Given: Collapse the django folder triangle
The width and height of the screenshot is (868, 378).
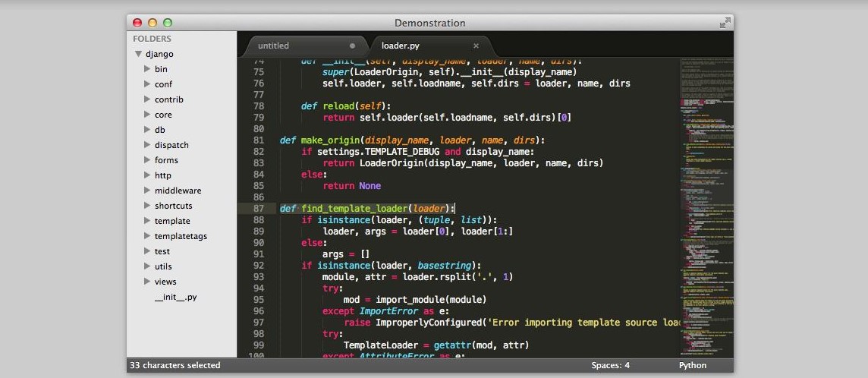Looking at the screenshot, I should click(138, 54).
